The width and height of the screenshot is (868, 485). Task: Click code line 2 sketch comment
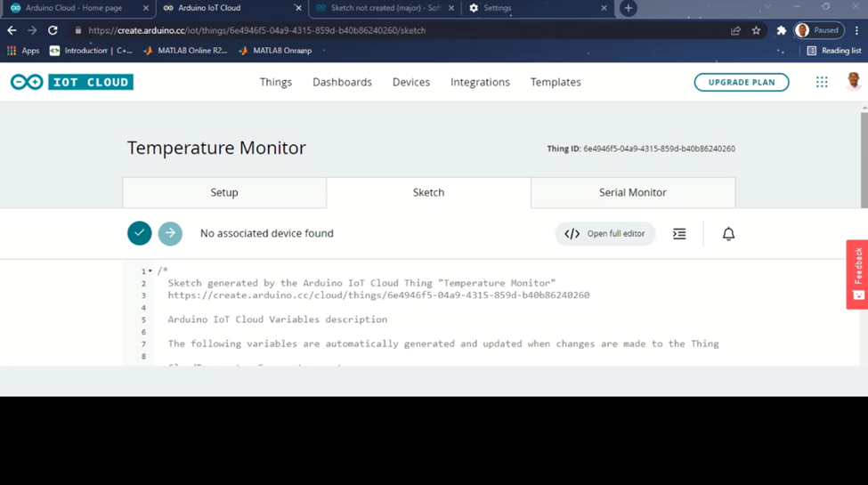point(361,283)
